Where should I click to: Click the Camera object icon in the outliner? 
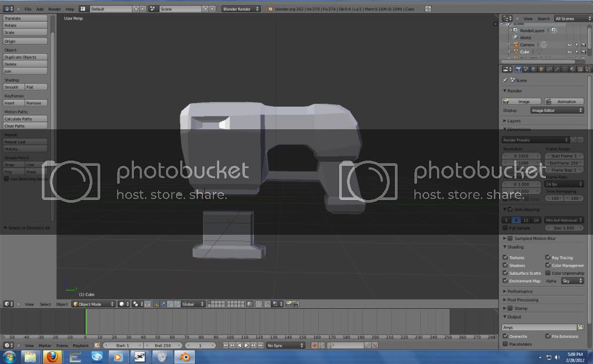point(515,45)
